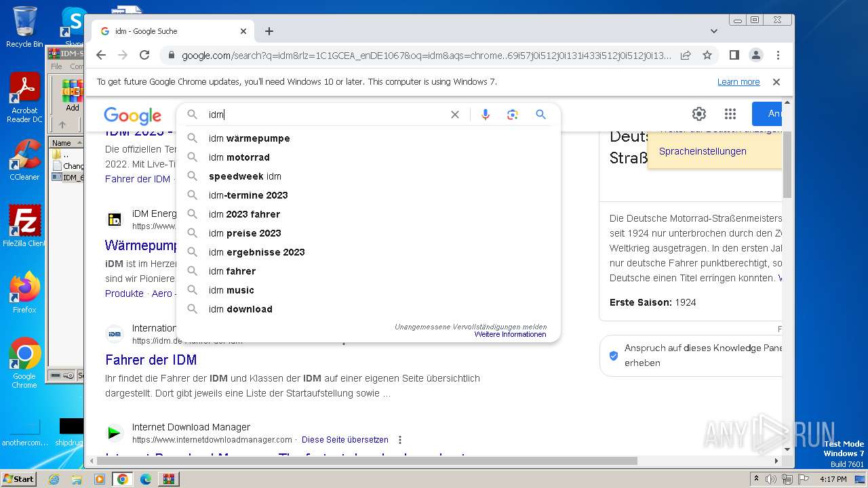Image resolution: width=868 pixels, height=488 pixels.
Task: Select suggestion 'idm 2023 fahrer'
Action: [368, 214]
